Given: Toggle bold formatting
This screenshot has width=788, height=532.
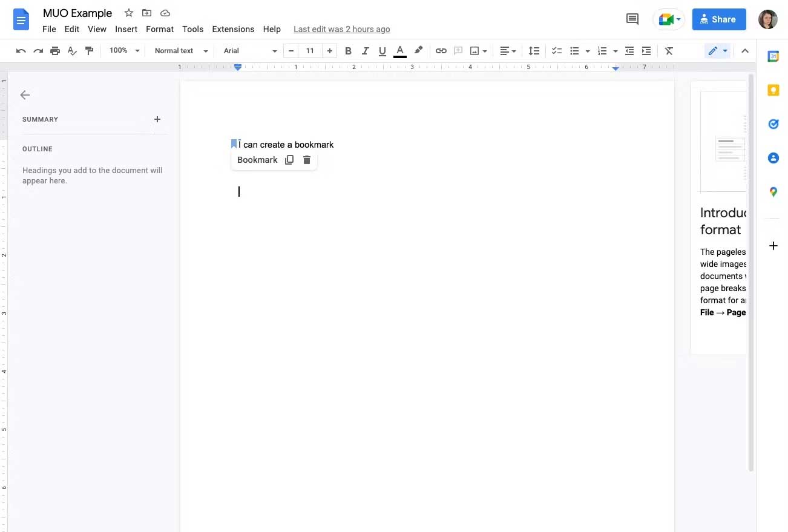Looking at the screenshot, I should (x=348, y=51).
